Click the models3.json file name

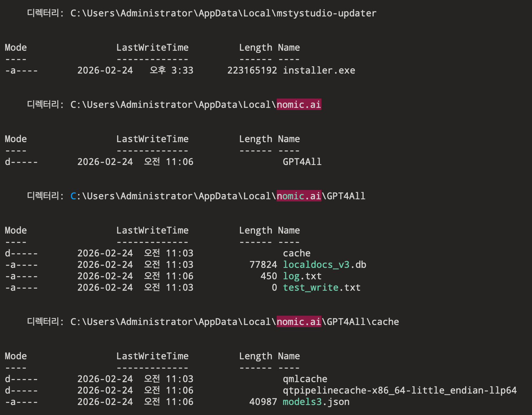tap(316, 402)
